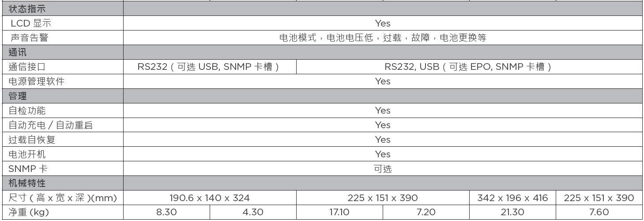Click the 自动充电 / 自动重启 label
The width and height of the screenshot is (644, 221).
pyautogui.click(x=51, y=125)
